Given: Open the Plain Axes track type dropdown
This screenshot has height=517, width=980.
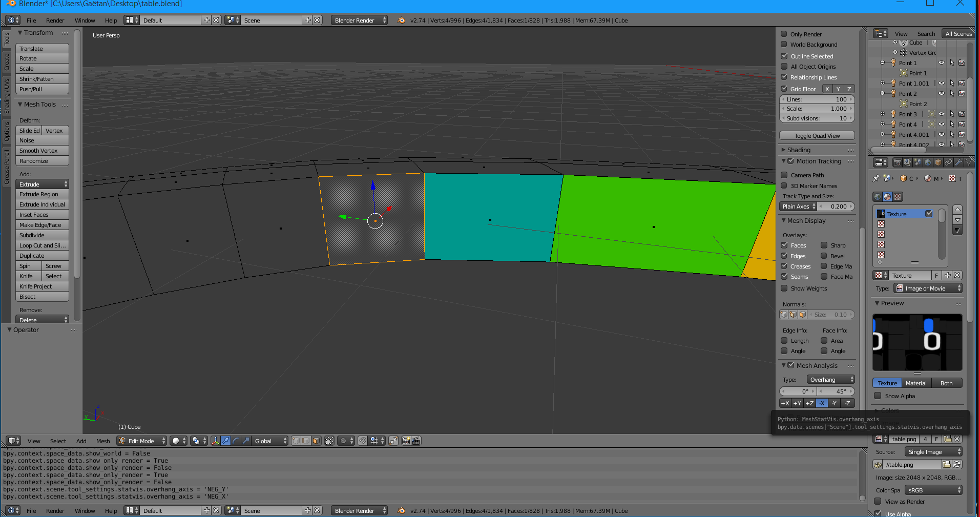Looking at the screenshot, I should coord(798,206).
